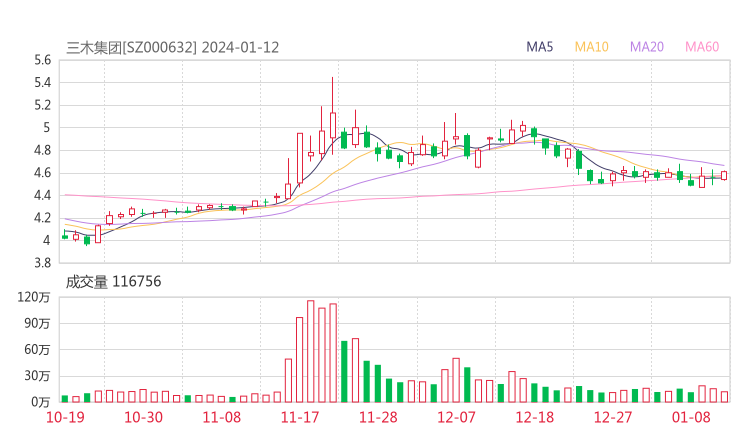The image size is (740, 440).
Task: Click the chart title 三木集团[SZ000632] 2024-01-12
Action: pyautogui.click(x=172, y=48)
